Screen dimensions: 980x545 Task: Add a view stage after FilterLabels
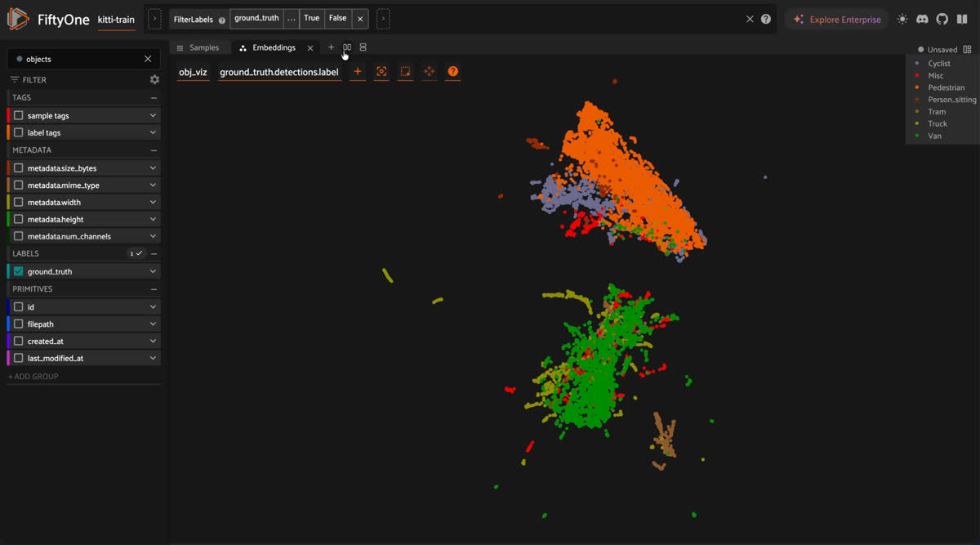tap(383, 18)
